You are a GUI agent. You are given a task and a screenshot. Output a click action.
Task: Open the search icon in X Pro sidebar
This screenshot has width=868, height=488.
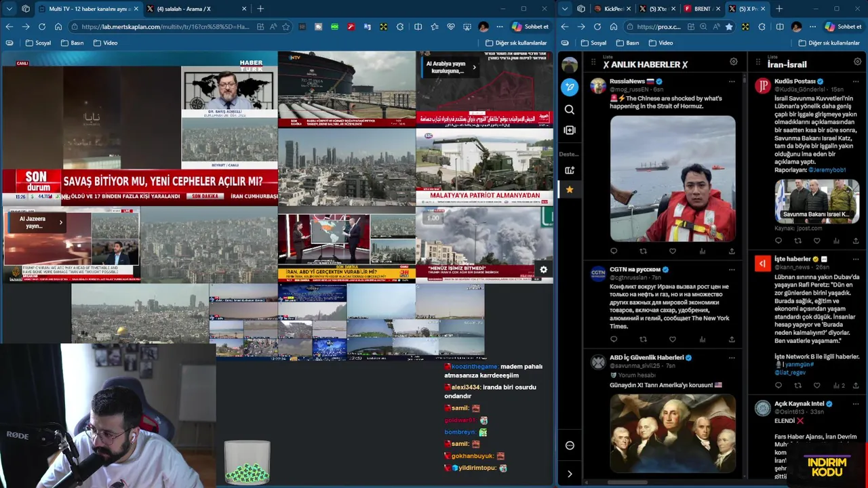[x=570, y=109]
